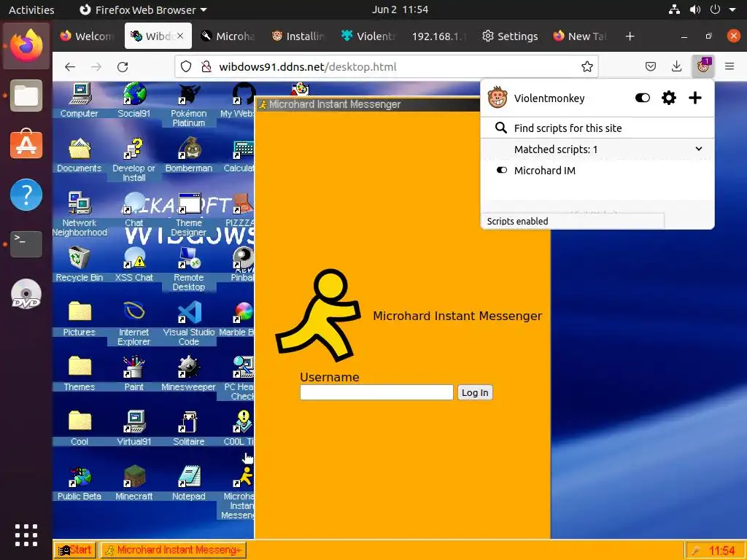Open the Develop or Install shortcut
Image resolution: width=747 pixels, height=560 pixels.
coord(134,160)
